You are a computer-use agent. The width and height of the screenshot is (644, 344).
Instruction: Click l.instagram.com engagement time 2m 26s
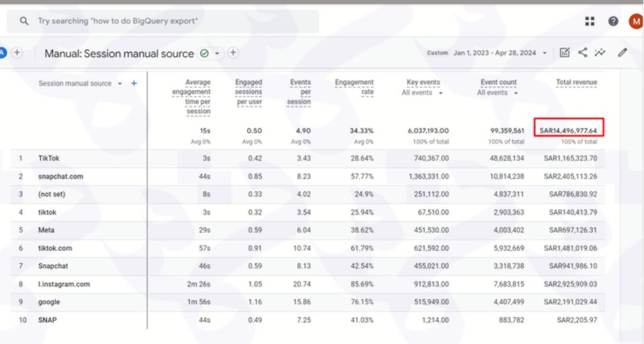coord(199,284)
